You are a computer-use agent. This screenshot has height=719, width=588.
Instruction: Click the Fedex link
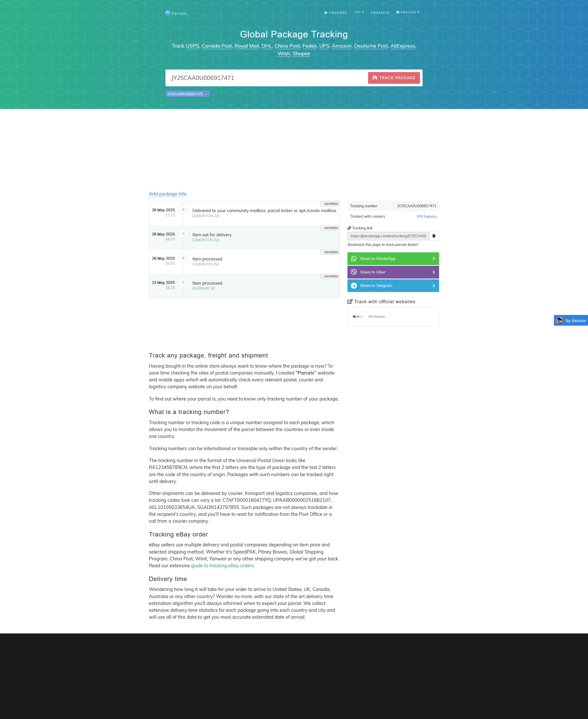pyautogui.click(x=309, y=46)
